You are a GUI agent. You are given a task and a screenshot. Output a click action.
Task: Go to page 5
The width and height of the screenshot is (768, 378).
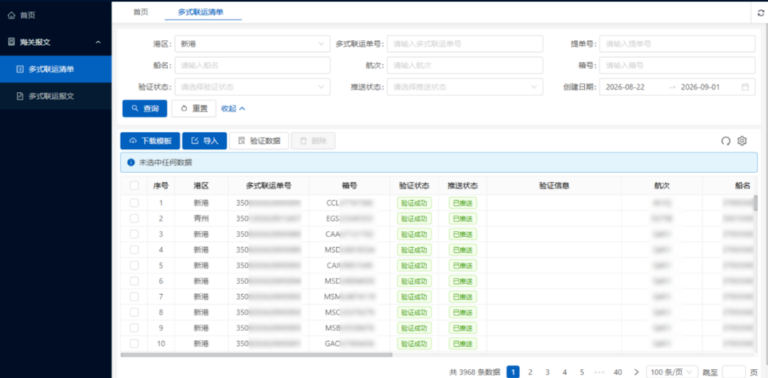pos(582,372)
